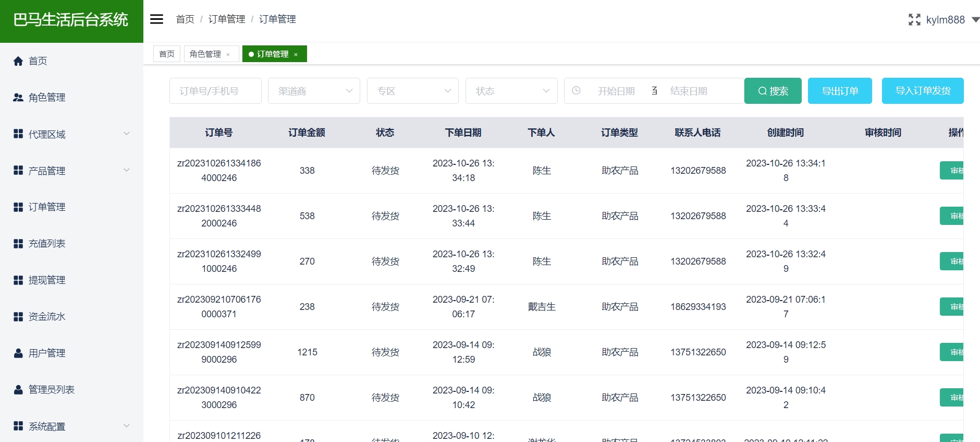Click the 结束日期 date field
This screenshot has height=442, width=980.
[x=689, y=91]
